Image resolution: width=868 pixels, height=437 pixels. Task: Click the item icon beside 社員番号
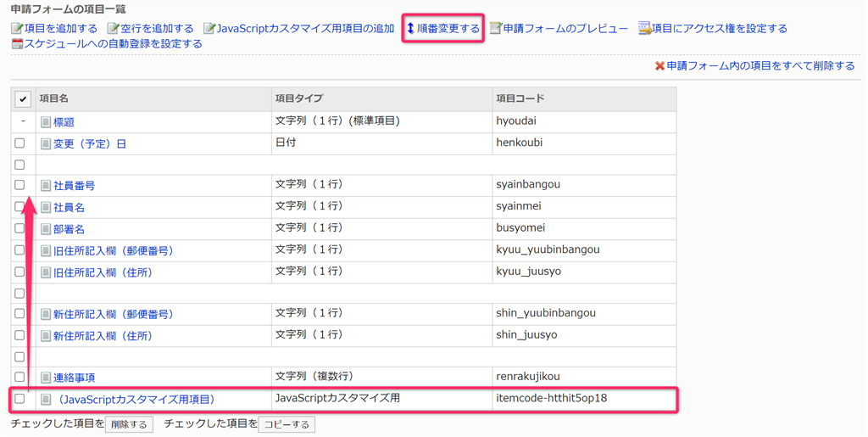46,186
